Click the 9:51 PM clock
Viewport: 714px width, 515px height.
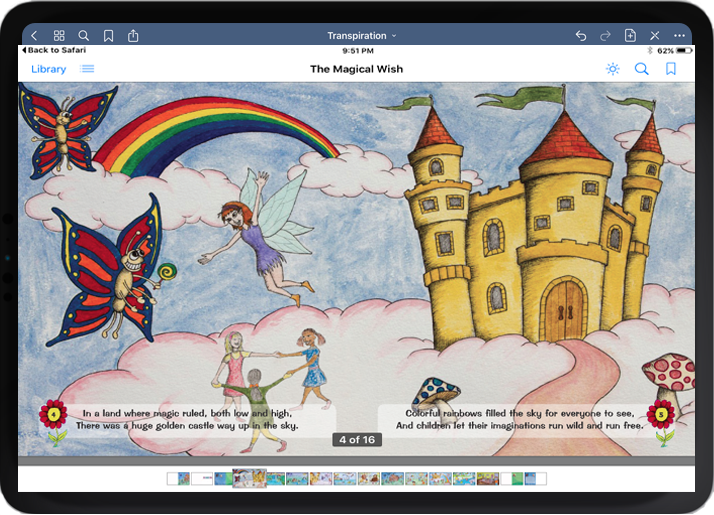(358, 51)
